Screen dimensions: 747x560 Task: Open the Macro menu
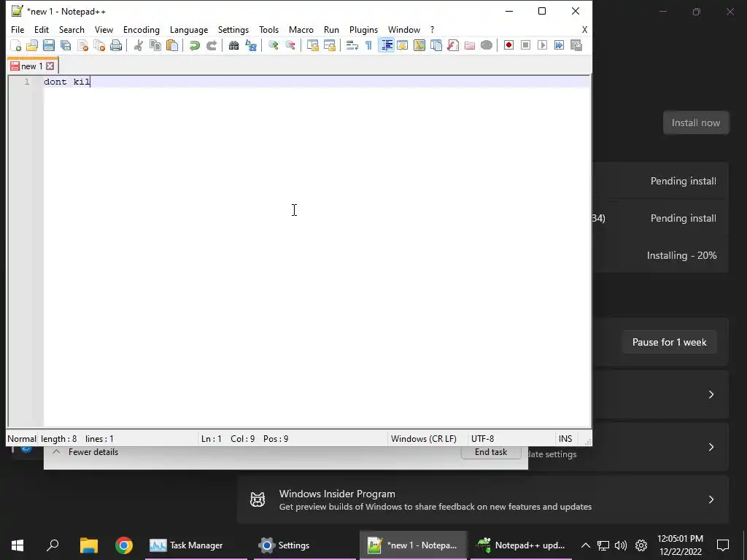point(301,29)
